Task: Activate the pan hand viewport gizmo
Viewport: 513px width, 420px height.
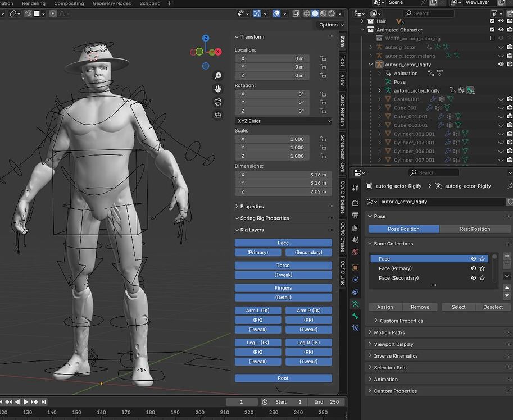Action: coord(218,89)
